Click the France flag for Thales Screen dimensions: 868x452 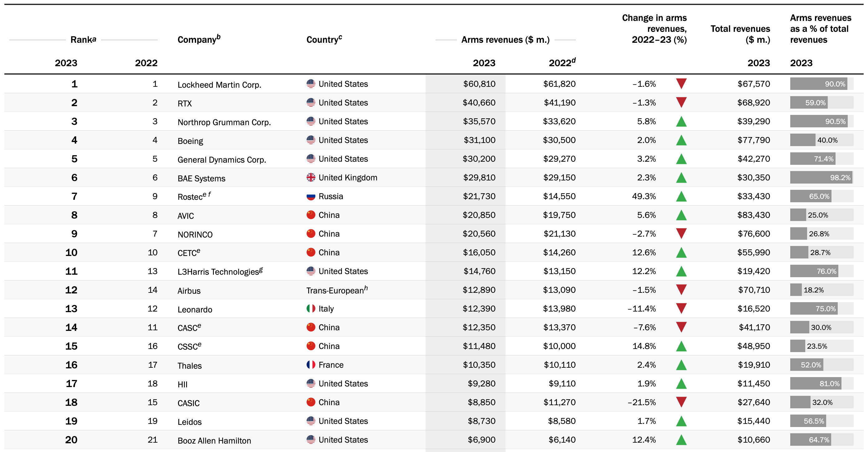(311, 365)
